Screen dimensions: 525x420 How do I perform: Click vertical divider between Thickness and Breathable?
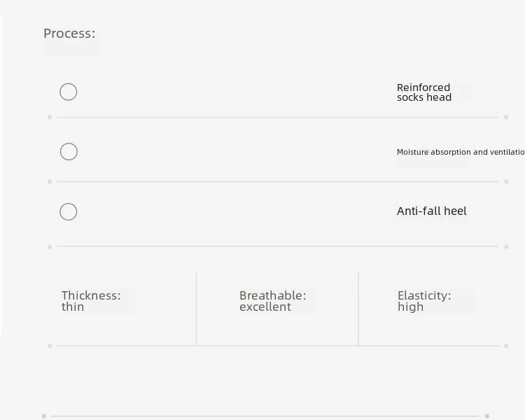197,309
